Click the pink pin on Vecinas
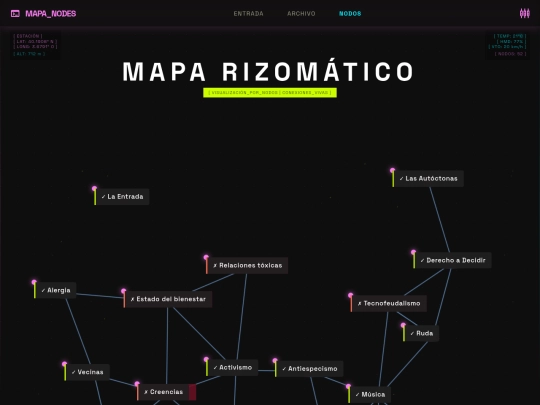The image size is (540, 405). [64, 364]
